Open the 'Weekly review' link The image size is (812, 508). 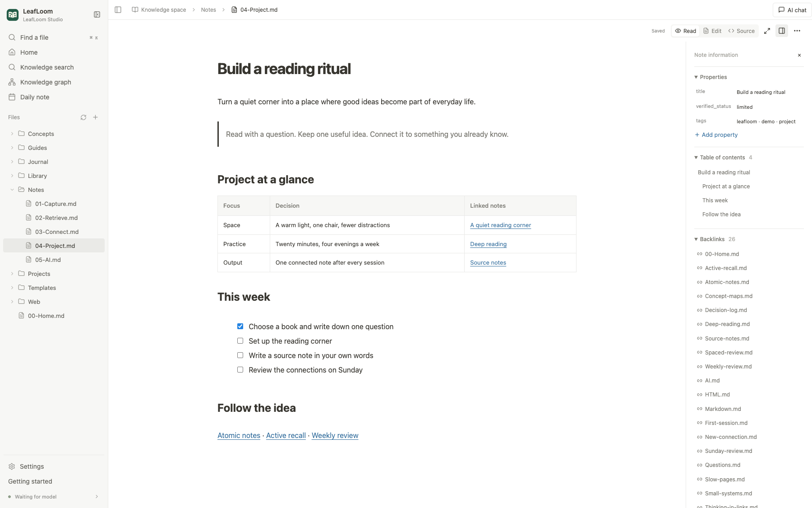(x=335, y=436)
